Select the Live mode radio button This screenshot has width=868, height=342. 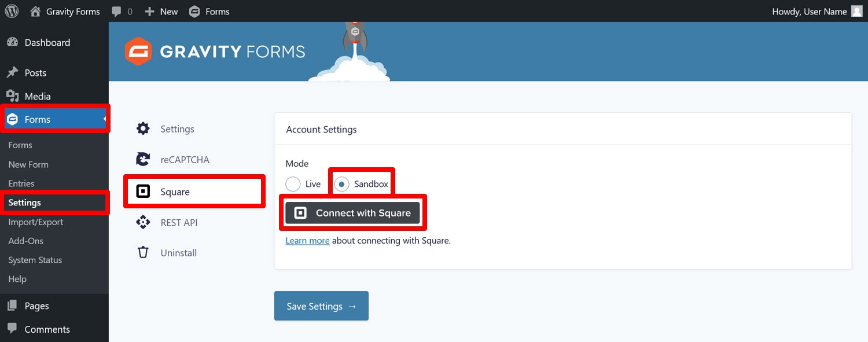point(293,184)
